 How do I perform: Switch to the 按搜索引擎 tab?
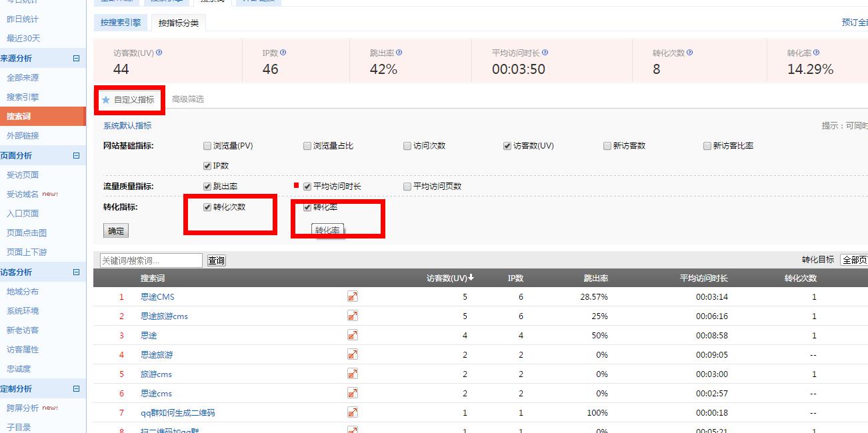coord(120,21)
